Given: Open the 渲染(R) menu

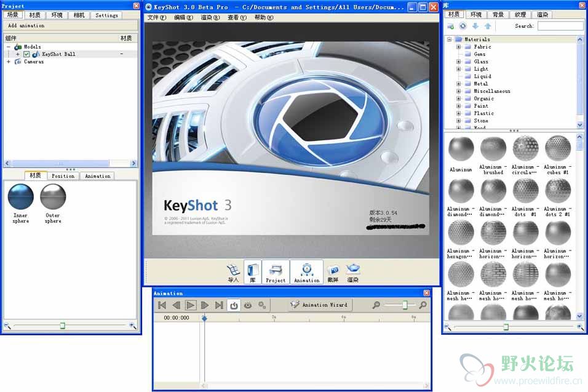Looking at the screenshot, I should pos(210,17).
